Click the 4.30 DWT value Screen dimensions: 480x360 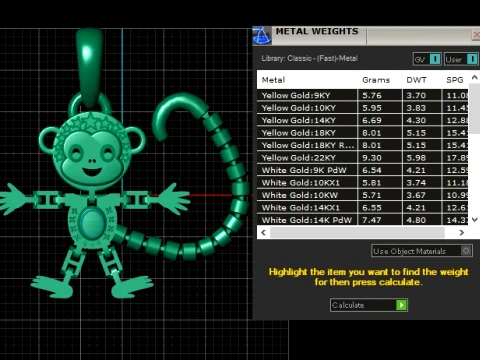pyautogui.click(x=416, y=120)
